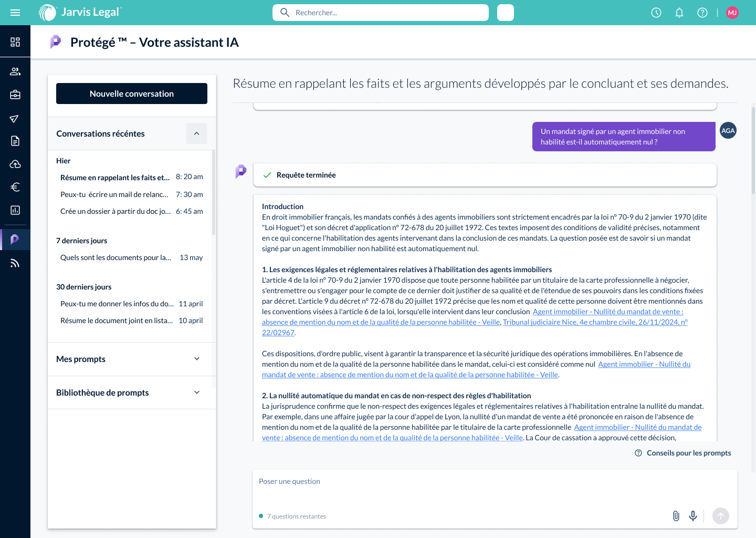The image size is (756, 538).
Task: Open the Tribunal judiciaire Nice citation link
Action: [595, 322]
